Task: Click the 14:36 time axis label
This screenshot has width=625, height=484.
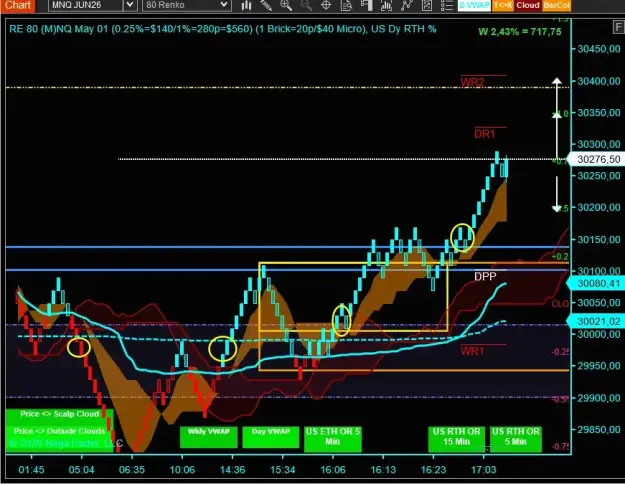Action: (232, 470)
